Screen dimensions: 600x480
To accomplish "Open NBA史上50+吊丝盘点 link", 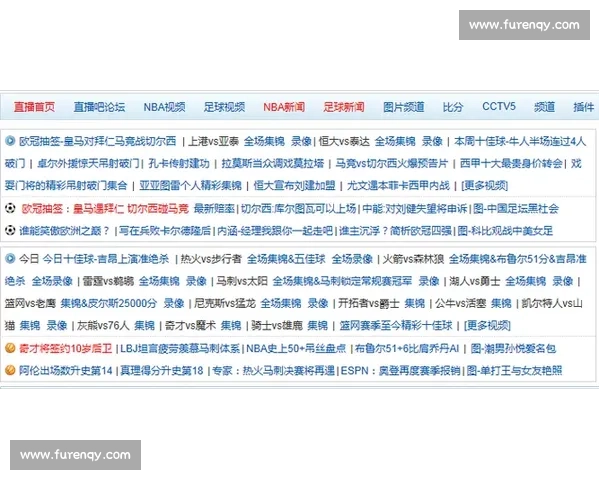I will point(296,349).
